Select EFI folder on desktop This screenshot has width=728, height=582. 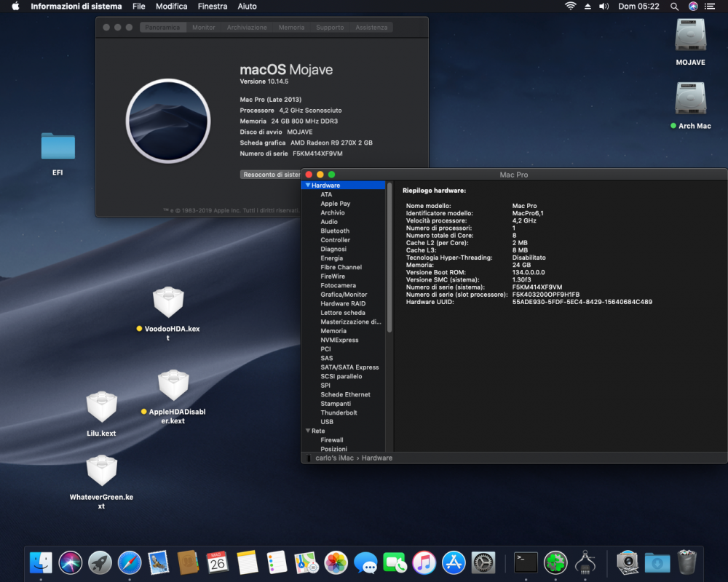point(58,146)
